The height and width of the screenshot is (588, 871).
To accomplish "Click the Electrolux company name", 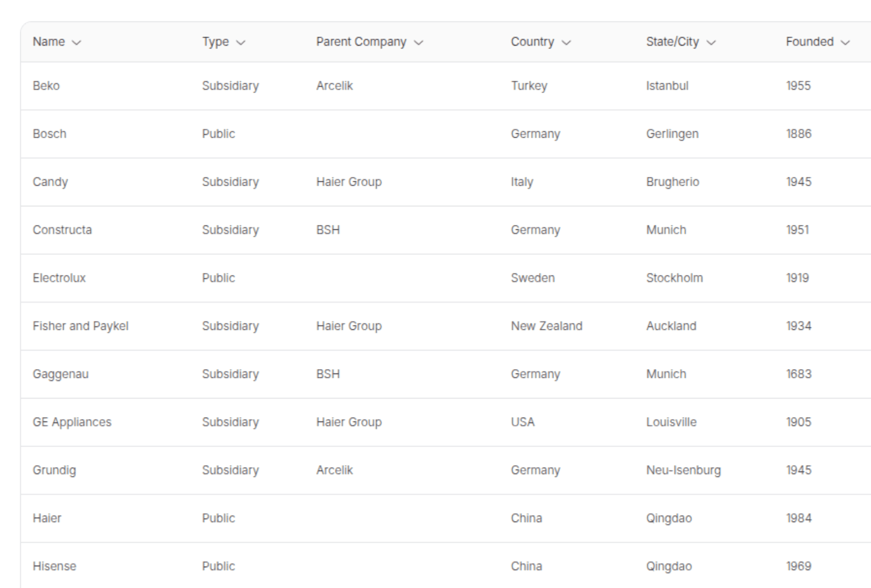I will click(59, 278).
